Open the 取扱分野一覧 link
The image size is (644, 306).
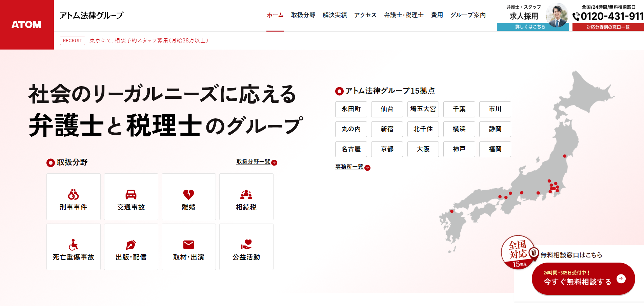[253, 162]
